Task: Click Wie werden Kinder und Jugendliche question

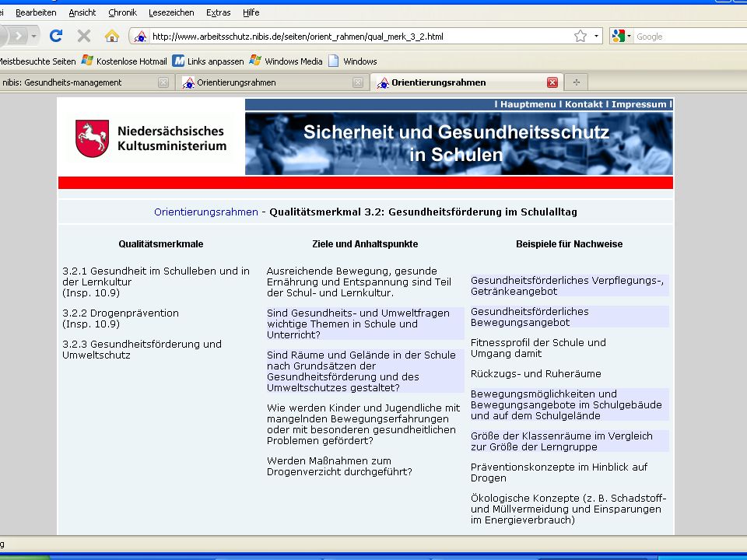Action: click(363, 425)
